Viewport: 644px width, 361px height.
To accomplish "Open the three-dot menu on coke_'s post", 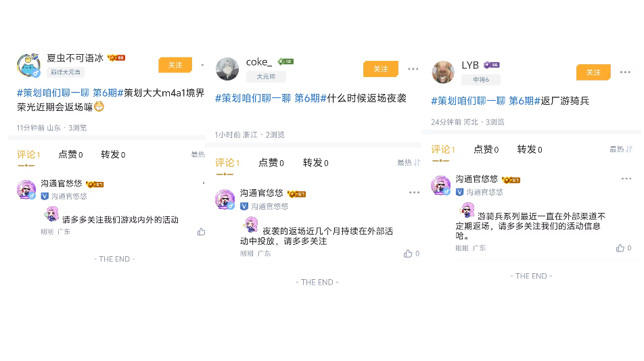I will pos(413,69).
